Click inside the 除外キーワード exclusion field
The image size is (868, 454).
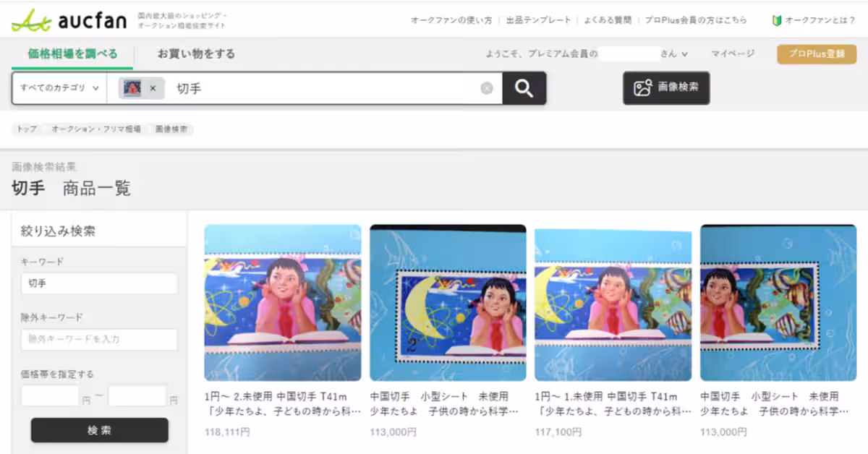pyautogui.click(x=98, y=339)
